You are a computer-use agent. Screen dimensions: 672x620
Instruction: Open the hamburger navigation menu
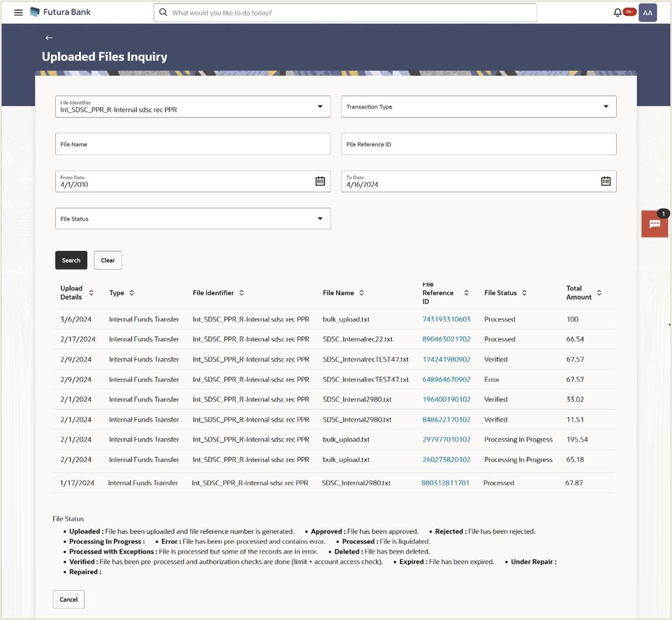click(18, 12)
